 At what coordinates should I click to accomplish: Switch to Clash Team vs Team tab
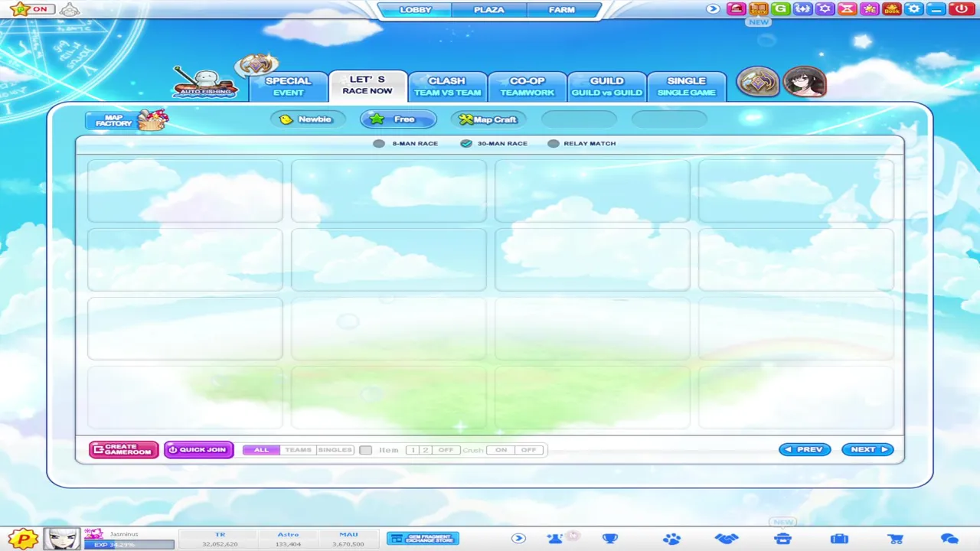pos(447,86)
